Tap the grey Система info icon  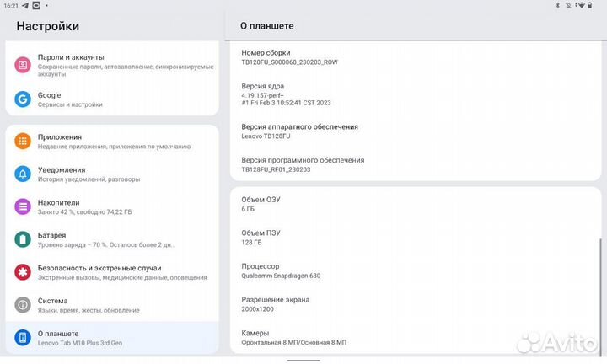23,304
